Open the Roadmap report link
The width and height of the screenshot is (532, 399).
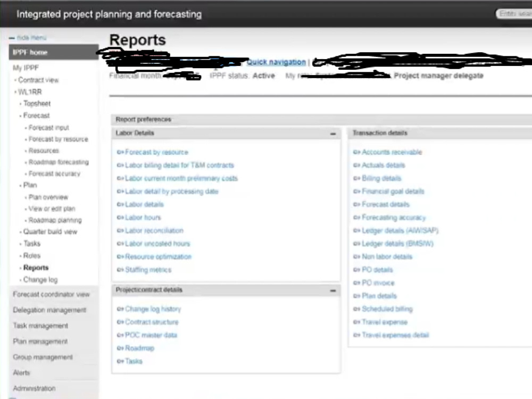click(139, 348)
